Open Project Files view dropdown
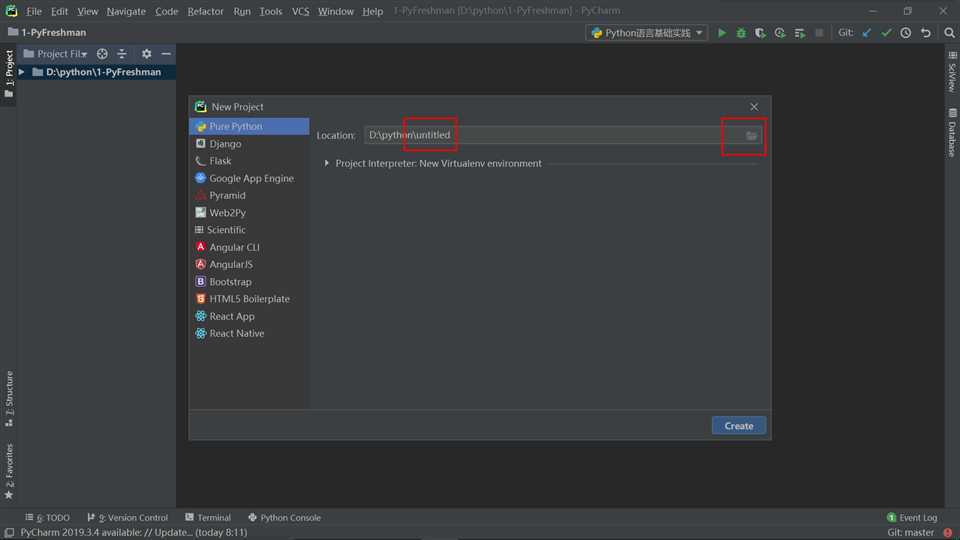This screenshot has width=960, height=540. [55, 54]
